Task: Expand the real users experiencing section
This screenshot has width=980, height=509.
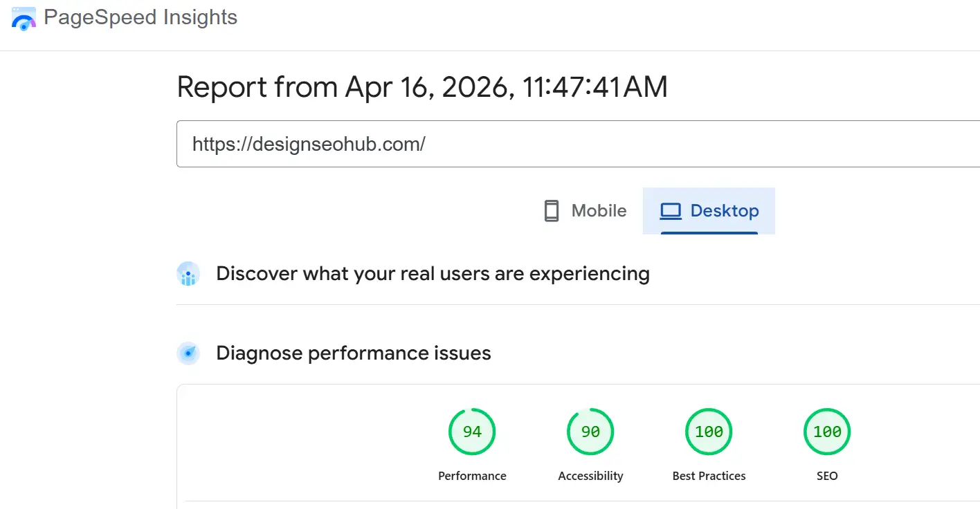Action: point(433,273)
